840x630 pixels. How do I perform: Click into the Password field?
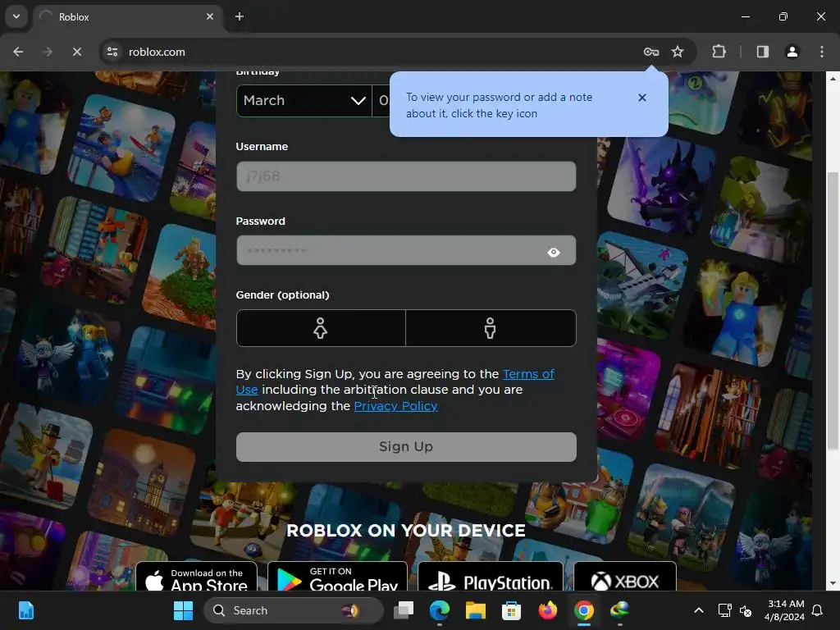(406, 250)
